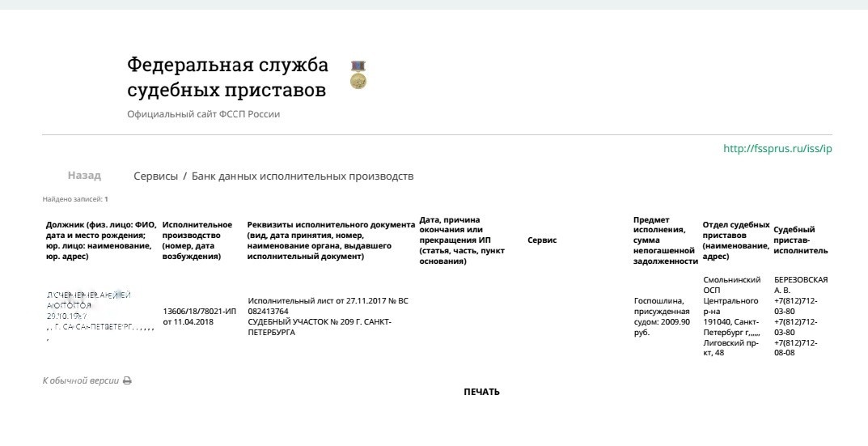The image size is (868, 446).
Task: Click the Смольнинский ОСП department cell
Action: (731, 316)
